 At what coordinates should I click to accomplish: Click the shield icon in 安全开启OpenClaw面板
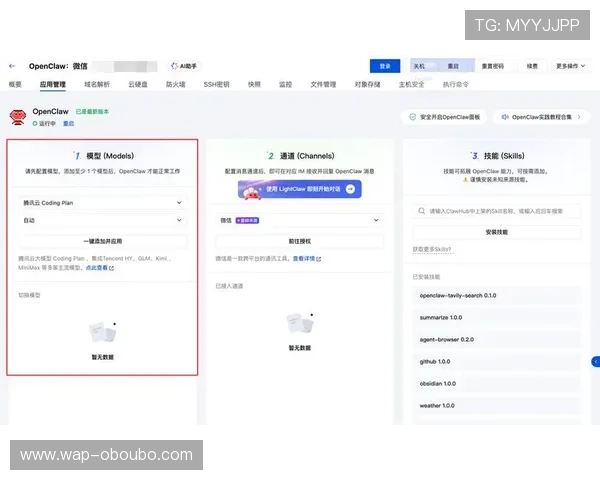[413, 117]
